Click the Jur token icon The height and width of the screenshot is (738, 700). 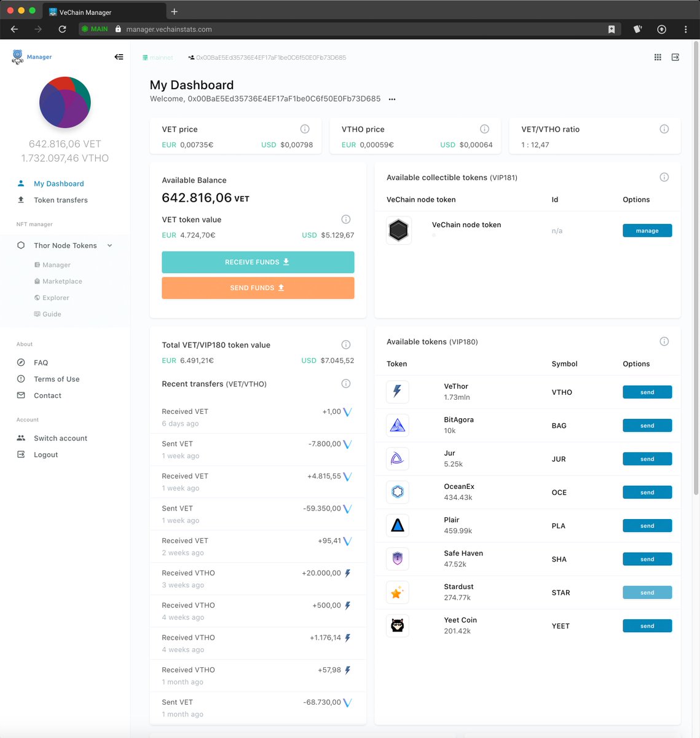[398, 459]
